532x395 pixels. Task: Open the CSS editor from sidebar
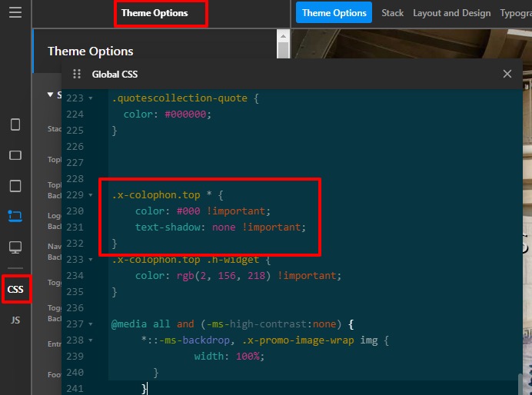pyautogui.click(x=15, y=289)
